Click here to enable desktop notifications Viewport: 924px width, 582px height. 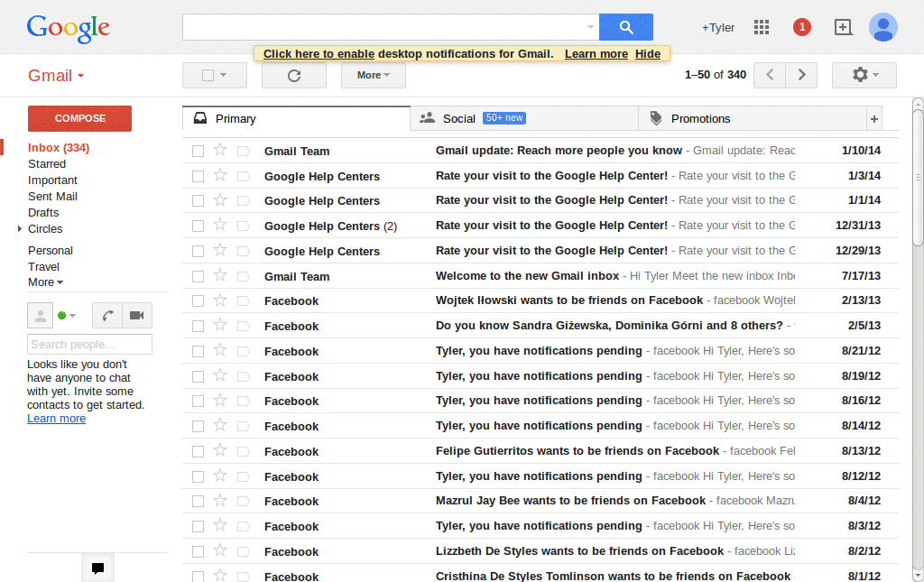(x=319, y=53)
